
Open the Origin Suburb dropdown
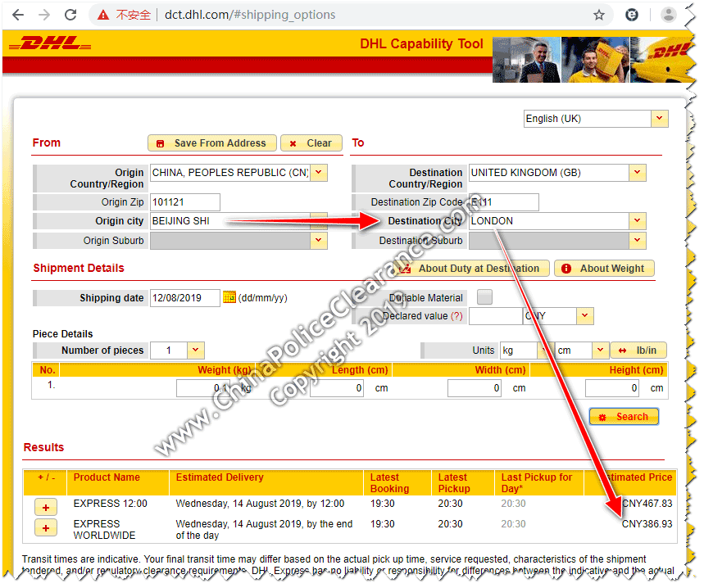[x=318, y=241]
